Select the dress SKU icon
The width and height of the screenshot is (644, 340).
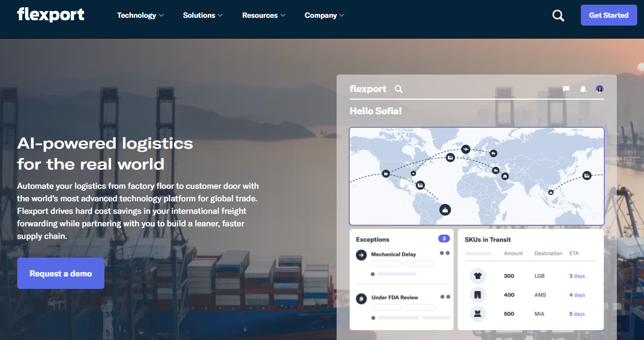click(x=478, y=314)
